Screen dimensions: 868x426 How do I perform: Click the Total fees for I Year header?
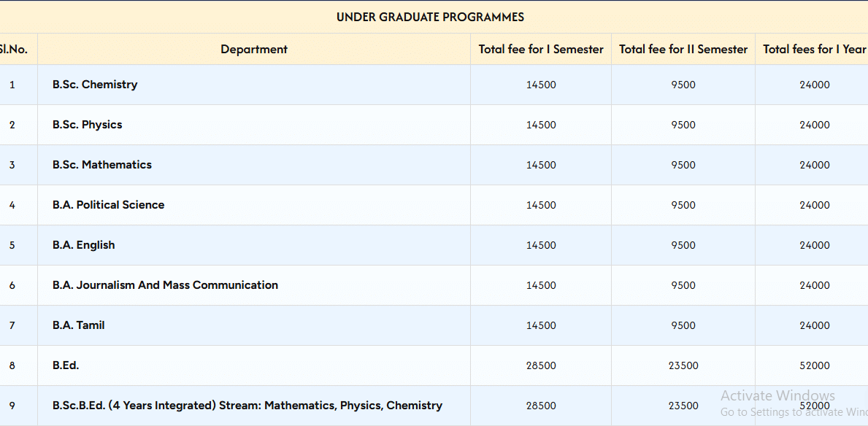click(x=814, y=49)
